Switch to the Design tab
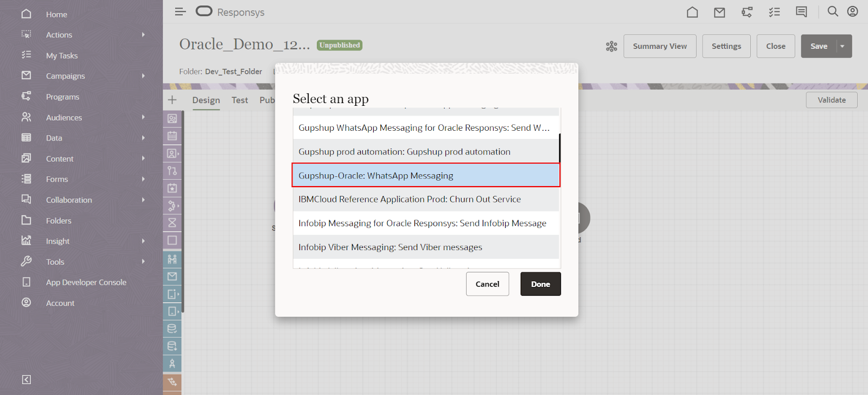 point(206,100)
